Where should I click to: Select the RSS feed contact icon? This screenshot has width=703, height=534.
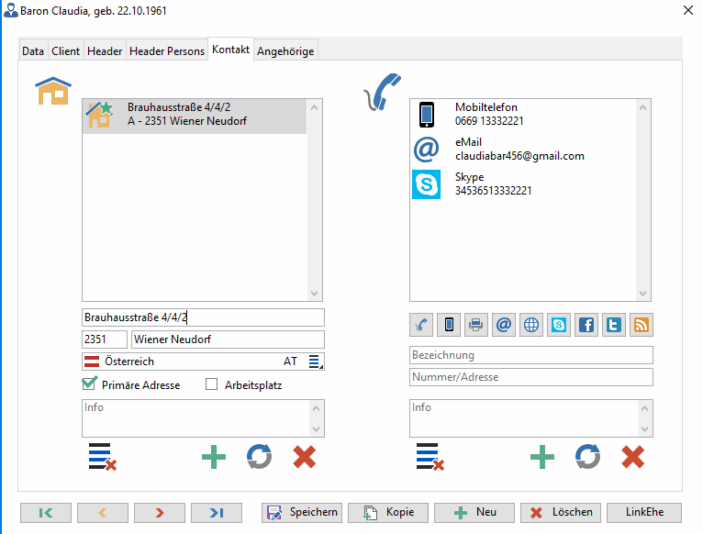pyautogui.click(x=640, y=325)
